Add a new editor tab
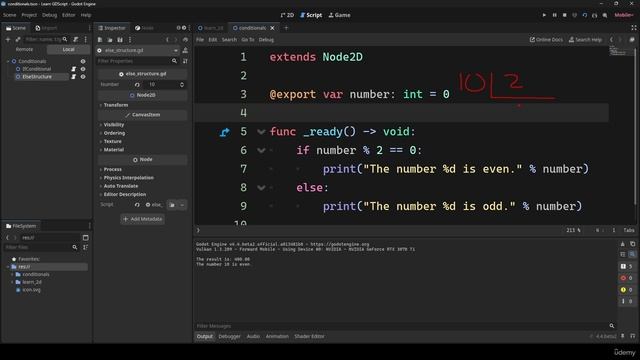This screenshot has height=360, width=640. pyautogui.click(x=286, y=28)
